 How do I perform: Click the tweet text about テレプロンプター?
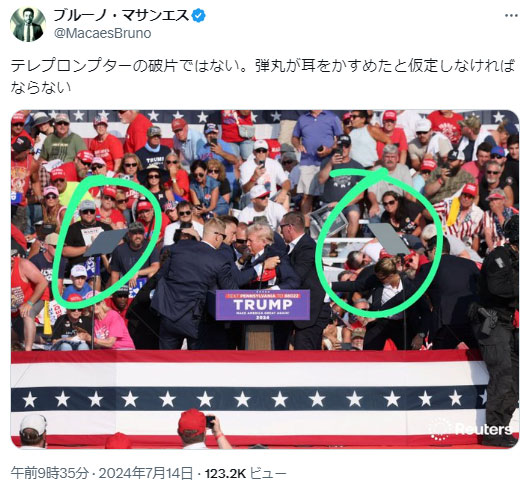[x=263, y=66]
